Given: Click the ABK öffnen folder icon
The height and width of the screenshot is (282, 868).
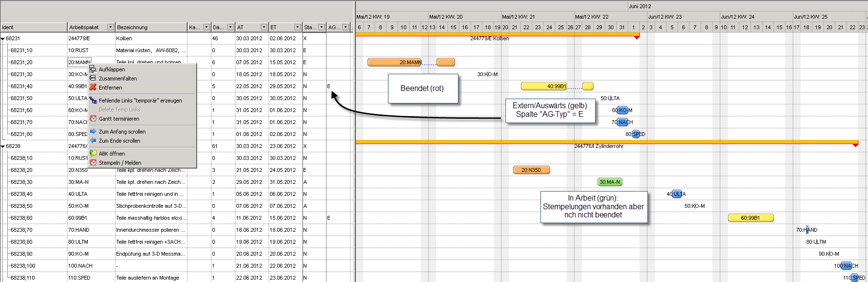Looking at the screenshot, I should click(x=93, y=154).
